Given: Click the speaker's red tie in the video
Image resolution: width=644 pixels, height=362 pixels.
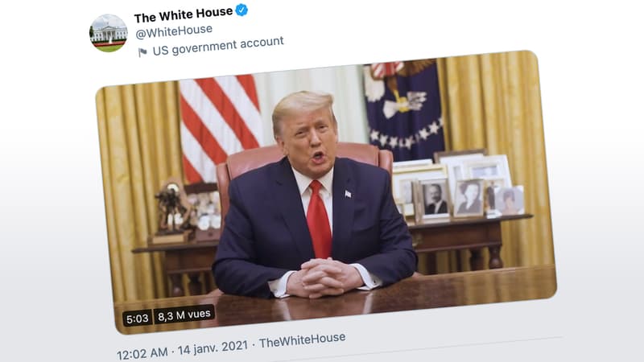Looking at the screenshot, I should point(319,220).
